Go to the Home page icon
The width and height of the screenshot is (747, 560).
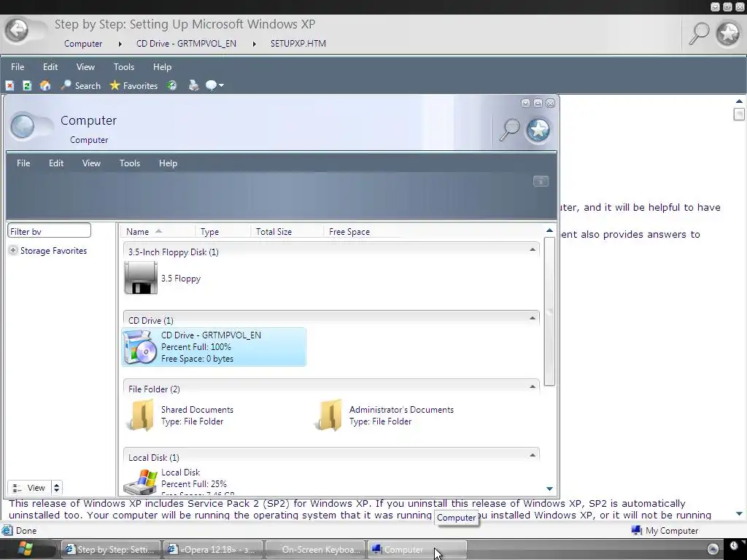pyautogui.click(x=45, y=86)
